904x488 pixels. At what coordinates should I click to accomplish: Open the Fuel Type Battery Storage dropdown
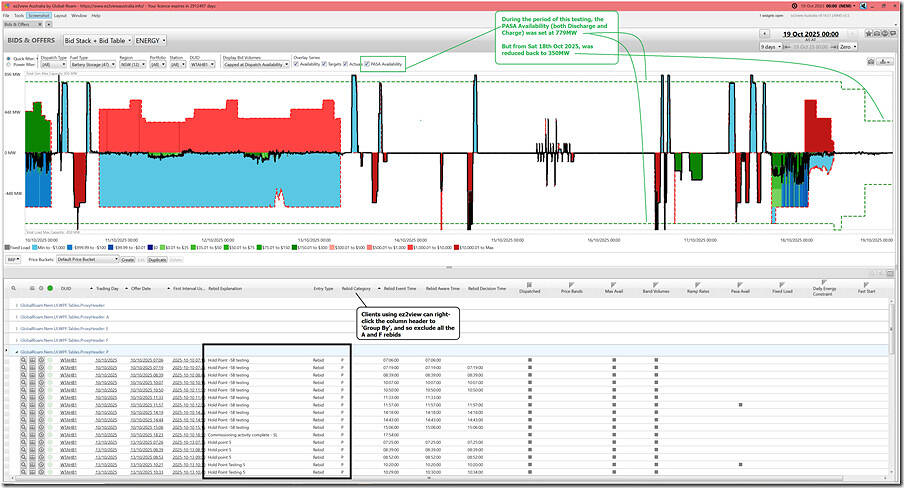[x=93, y=65]
